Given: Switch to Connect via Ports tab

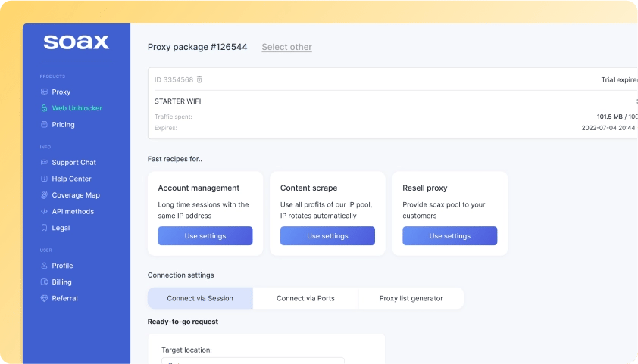Looking at the screenshot, I should coord(305,298).
